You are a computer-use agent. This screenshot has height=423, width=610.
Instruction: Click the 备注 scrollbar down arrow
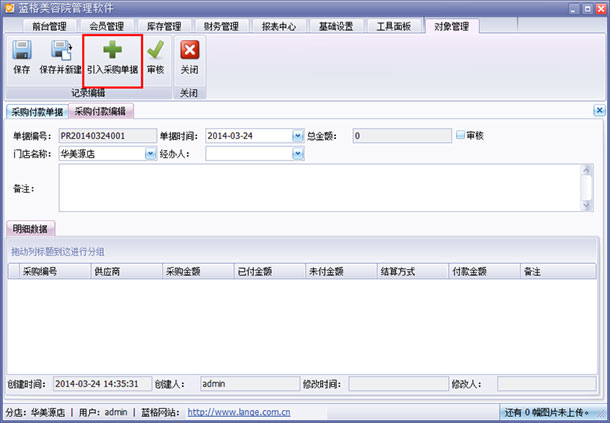pos(587,205)
